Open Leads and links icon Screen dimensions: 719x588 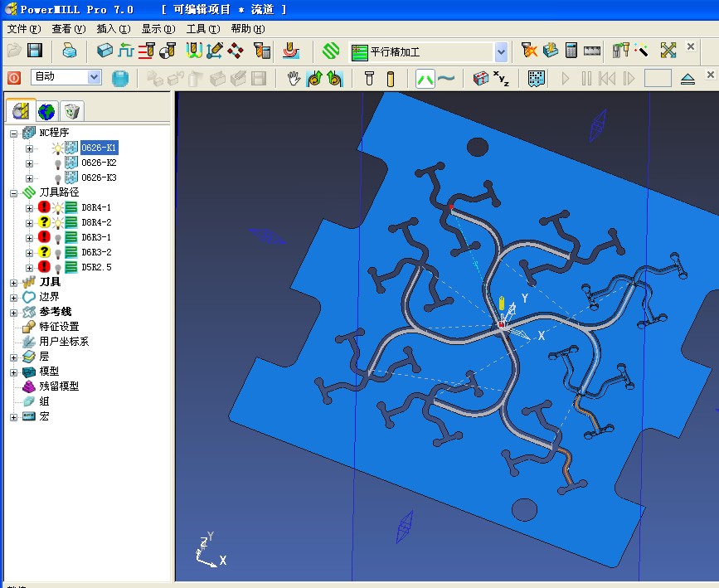(x=193, y=51)
